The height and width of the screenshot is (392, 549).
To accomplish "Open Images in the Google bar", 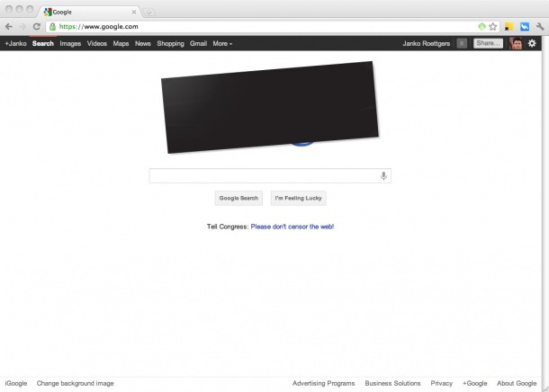I will (x=70, y=44).
